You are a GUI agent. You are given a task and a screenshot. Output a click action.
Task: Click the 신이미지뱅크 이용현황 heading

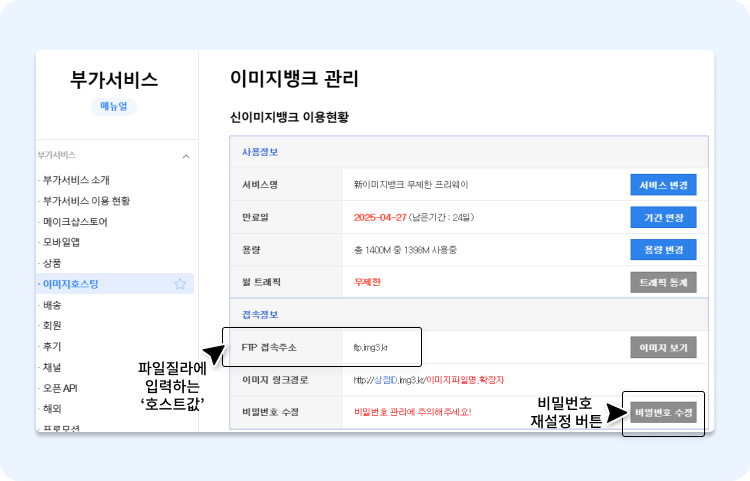tap(289, 117)
